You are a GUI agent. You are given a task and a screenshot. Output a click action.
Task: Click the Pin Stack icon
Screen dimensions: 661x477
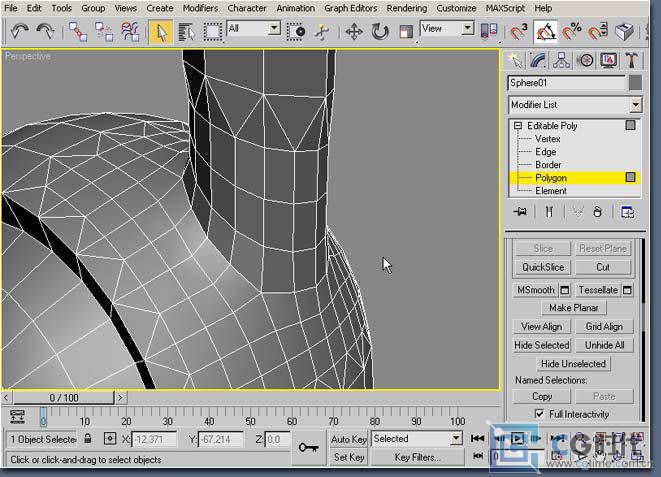(x=520, y=212)
